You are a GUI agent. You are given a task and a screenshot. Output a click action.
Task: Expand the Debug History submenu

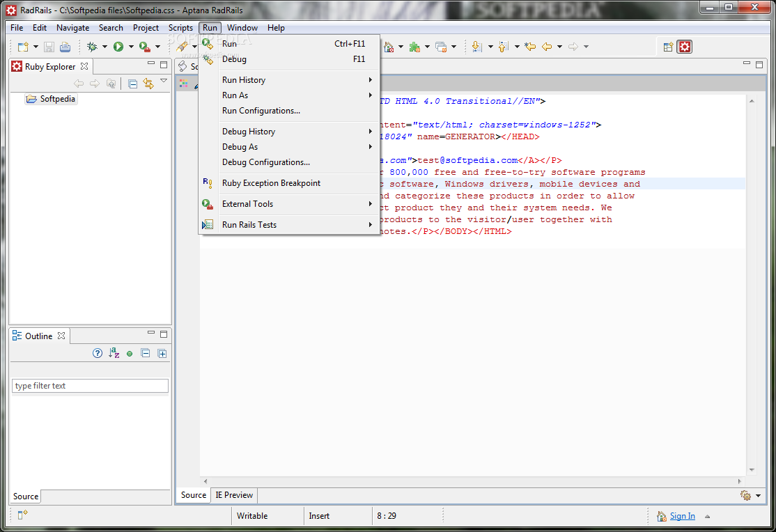(289, 132)
